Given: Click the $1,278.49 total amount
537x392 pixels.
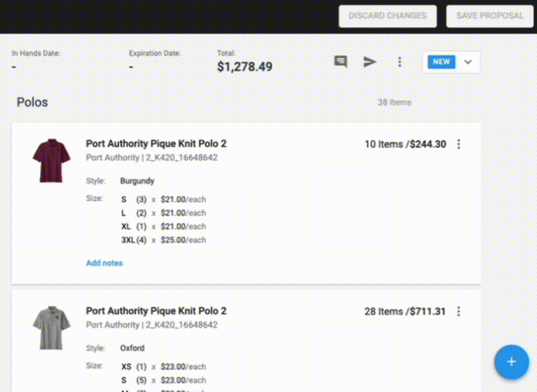Looking at the screenshot, I should (x=244, y=66).
